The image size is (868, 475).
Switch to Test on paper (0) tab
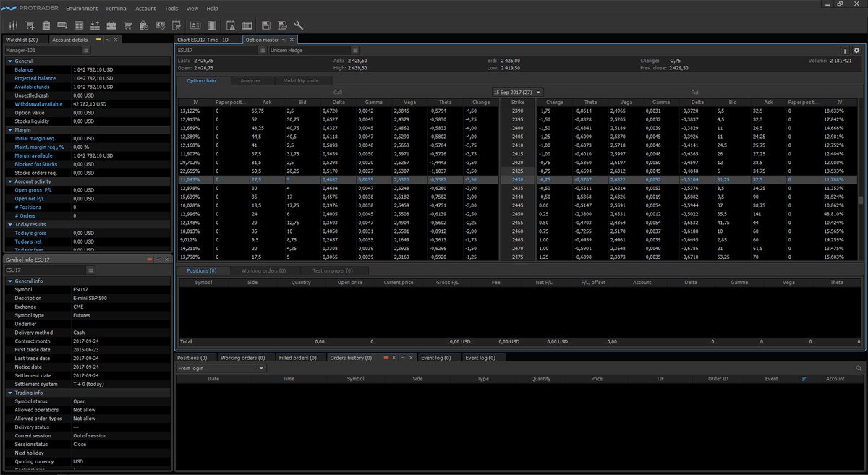click(x=333, y=270)
